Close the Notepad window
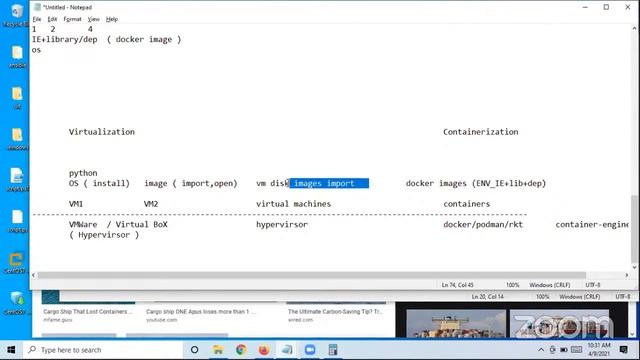The width and height of the screenshot is (640, 360). coord(628,7)
